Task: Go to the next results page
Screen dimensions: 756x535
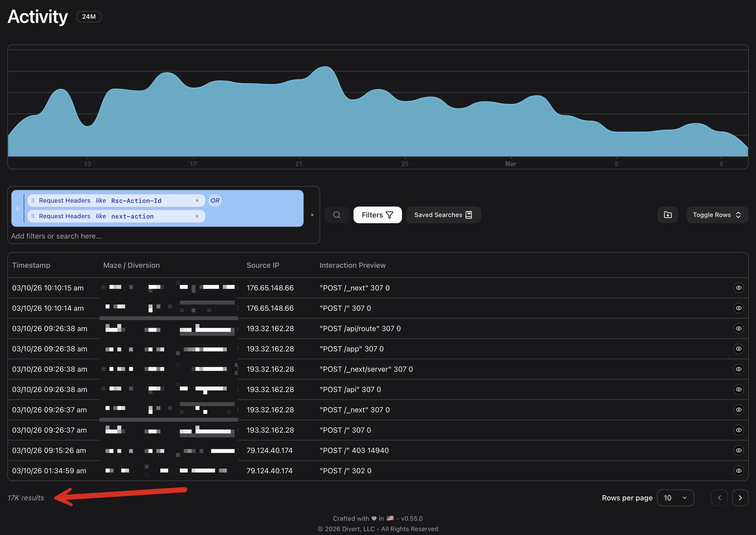Action: [x=740, y=498]
